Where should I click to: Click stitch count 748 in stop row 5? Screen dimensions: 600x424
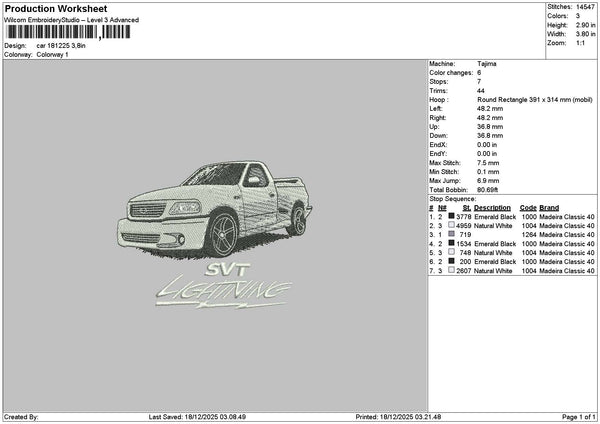point(465,253)
